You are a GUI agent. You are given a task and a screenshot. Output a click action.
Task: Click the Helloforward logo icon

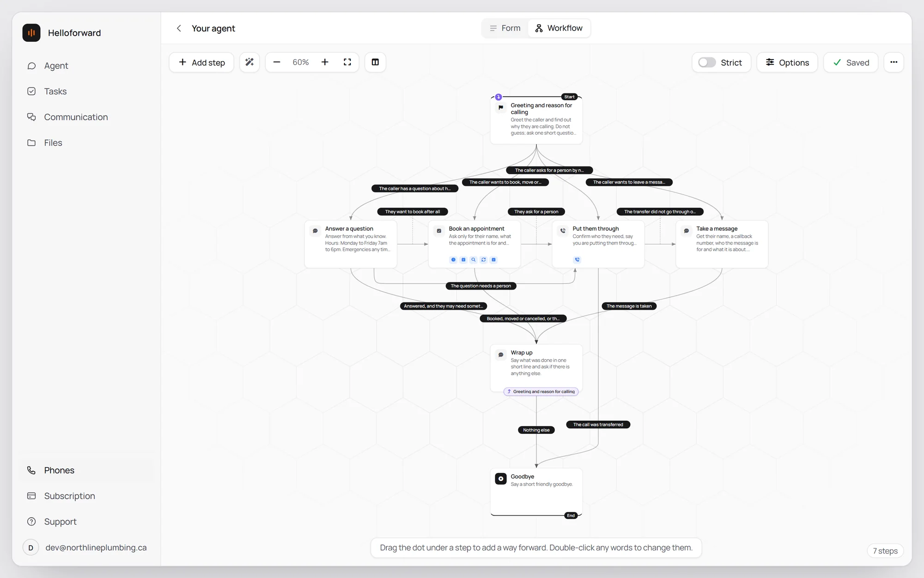tap(31, 33)
